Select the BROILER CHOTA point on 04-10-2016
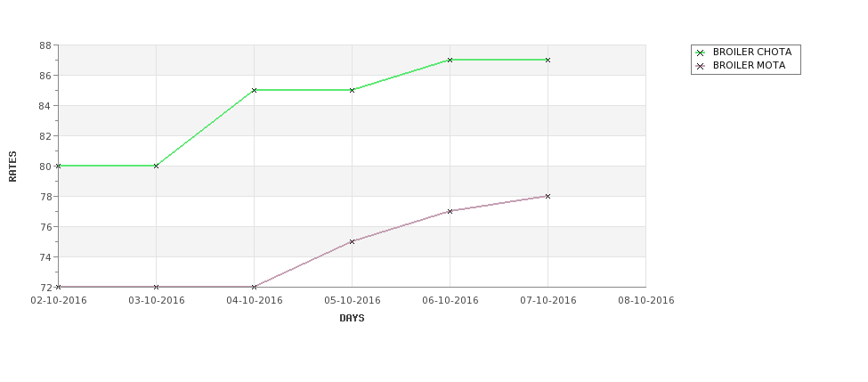868x382 pixels. [x=254, y=90]
